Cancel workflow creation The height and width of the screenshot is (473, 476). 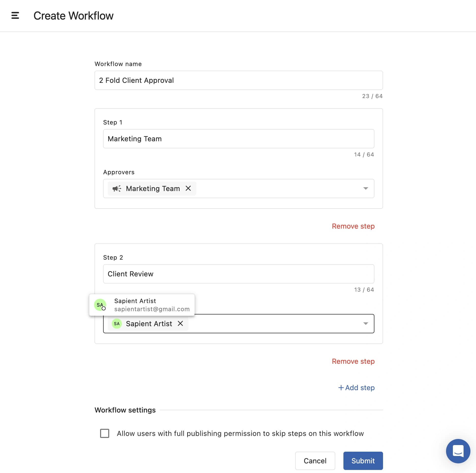coord(315,461)
